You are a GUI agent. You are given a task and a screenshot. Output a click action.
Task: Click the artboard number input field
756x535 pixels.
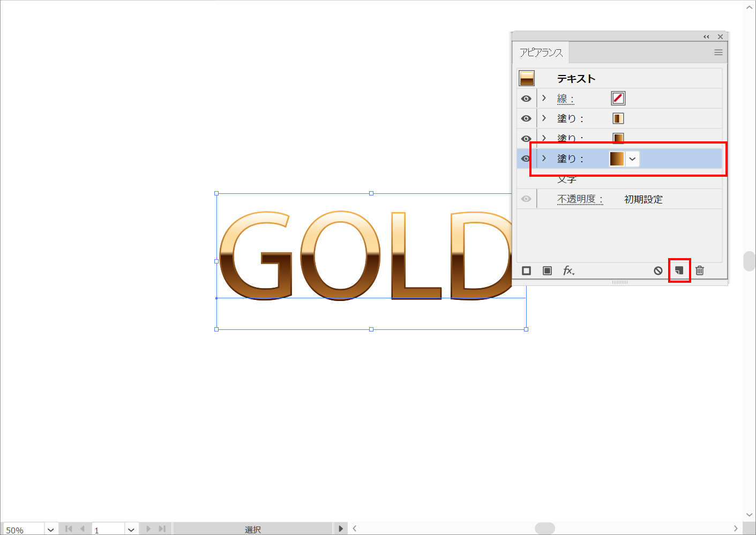pyautogui.click(x=108, y=530)
